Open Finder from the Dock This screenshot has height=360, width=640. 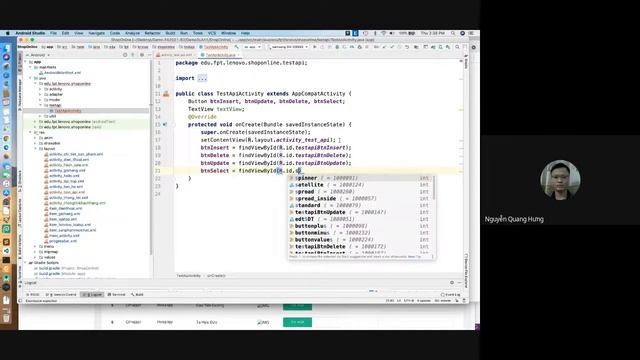[6, 48]
